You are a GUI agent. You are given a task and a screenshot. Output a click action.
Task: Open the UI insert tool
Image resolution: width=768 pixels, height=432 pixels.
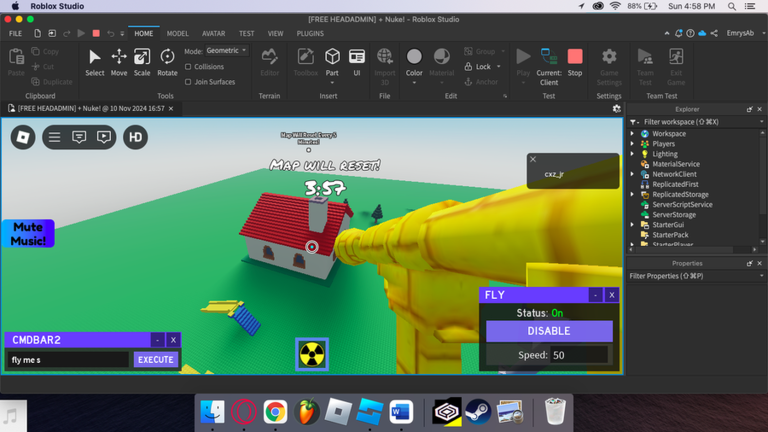(357, 62)
